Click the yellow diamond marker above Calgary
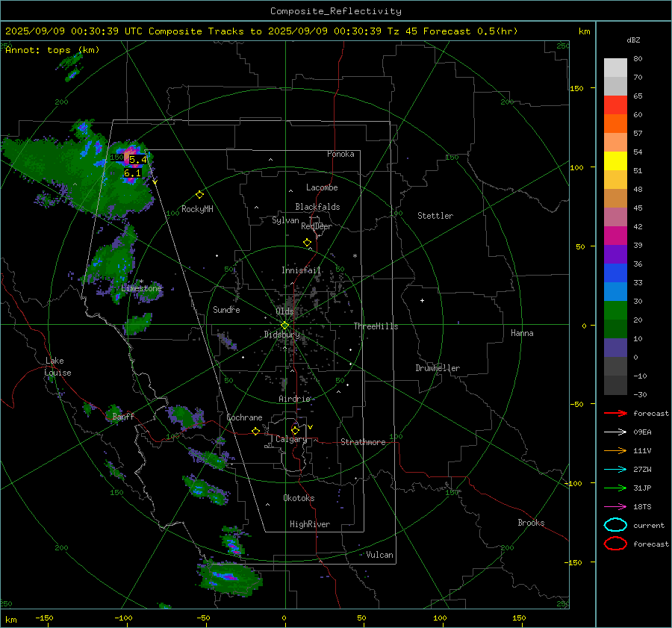 coord(295,430)
